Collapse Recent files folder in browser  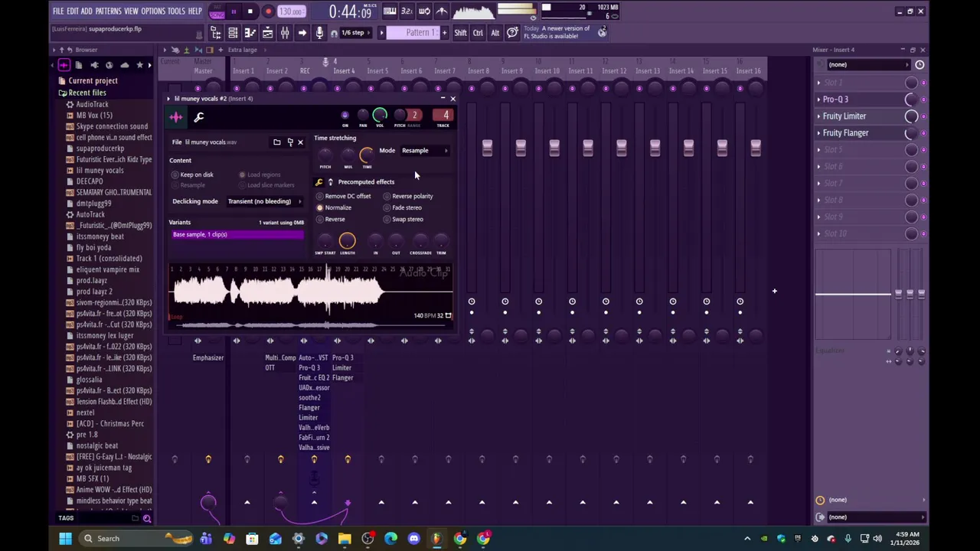tap(87, 93)
